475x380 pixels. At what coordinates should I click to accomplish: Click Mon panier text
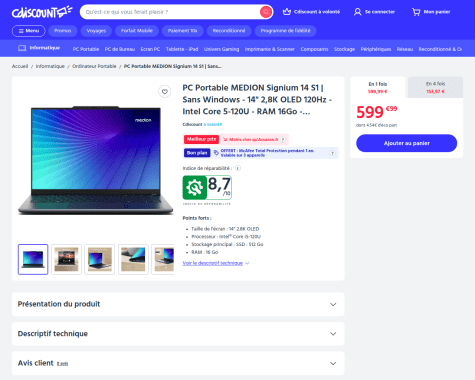437,12
